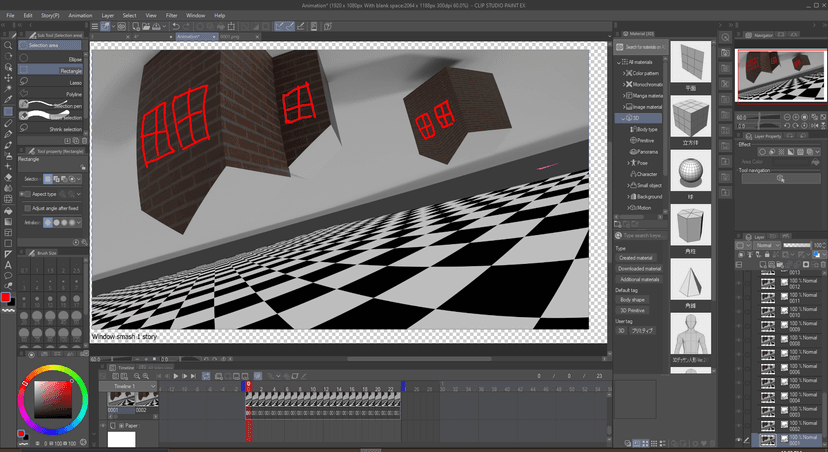Select the Zoom magnifier tool in toolbar
Image resolution: width=828 pixels, height=452 pixels.
tap(8, 45)
